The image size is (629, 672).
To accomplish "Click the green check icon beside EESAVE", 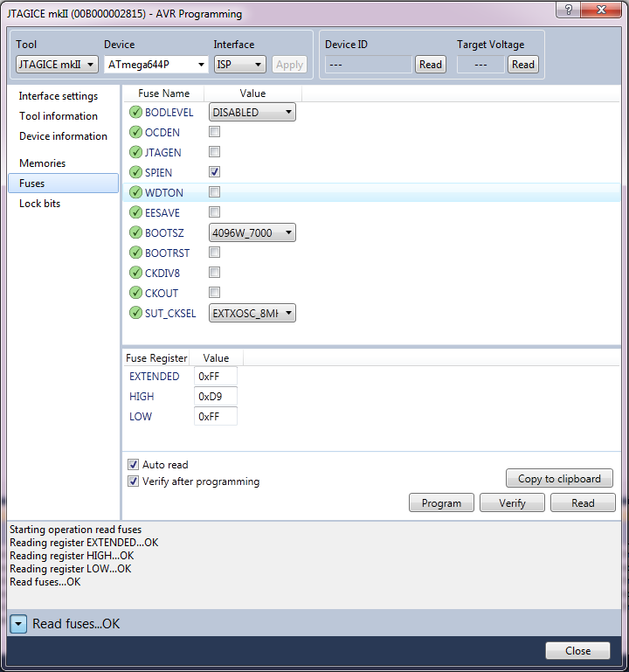I will (135, 212).
